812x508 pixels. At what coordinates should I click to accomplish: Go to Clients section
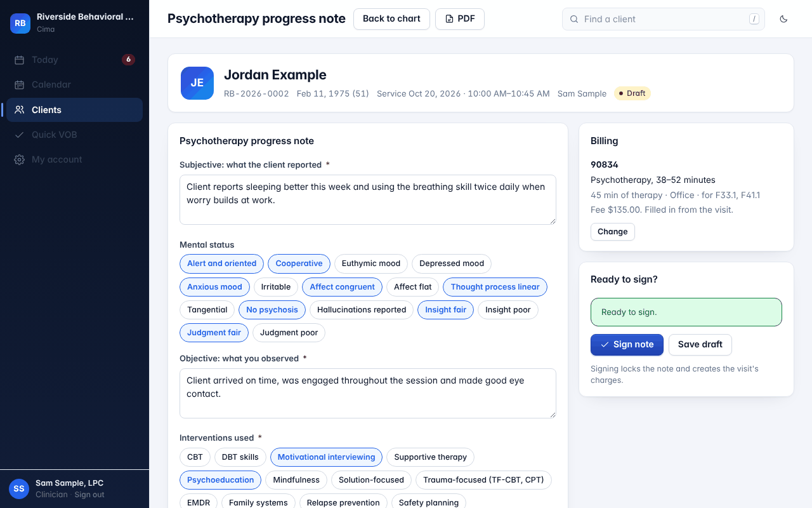pyautogui.click(x=74, y=110)
